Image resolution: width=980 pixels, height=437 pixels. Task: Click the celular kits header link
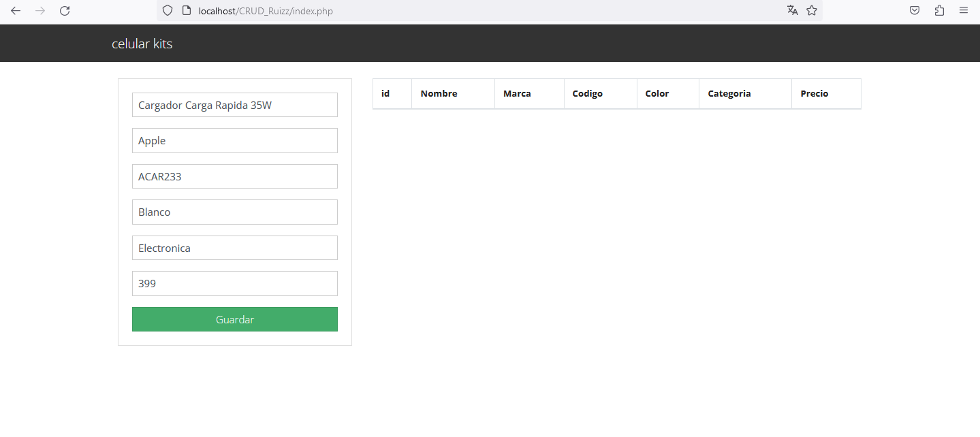pyautogui.click(x=142, y=43)
